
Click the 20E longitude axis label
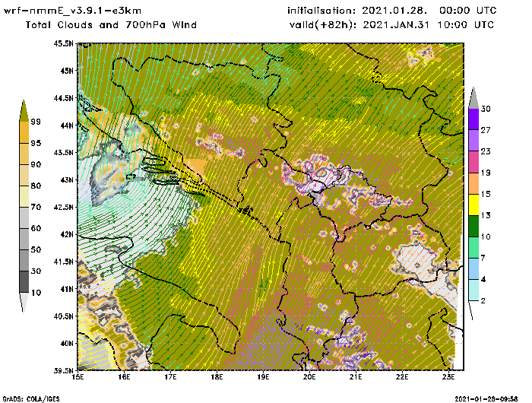(309, 377)
